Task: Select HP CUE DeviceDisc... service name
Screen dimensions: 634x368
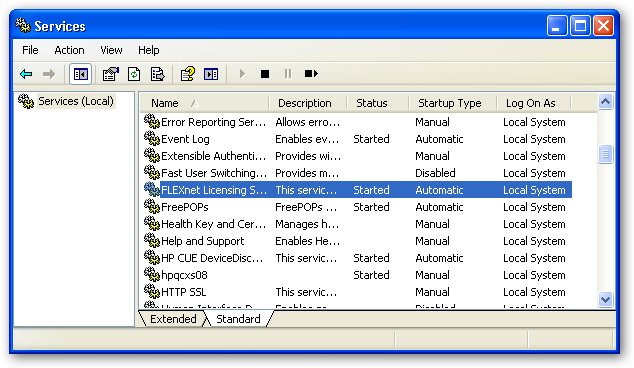Action: click(212, 258)
